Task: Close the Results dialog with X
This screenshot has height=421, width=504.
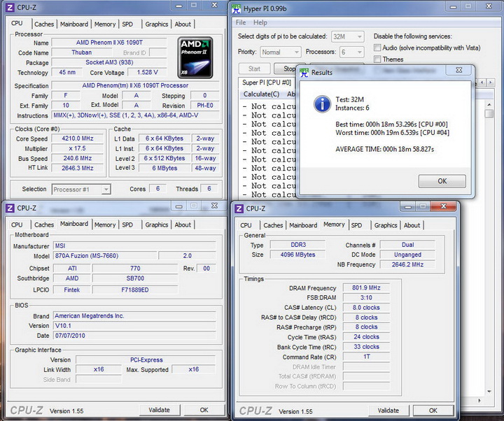Action: pos(459,70)
